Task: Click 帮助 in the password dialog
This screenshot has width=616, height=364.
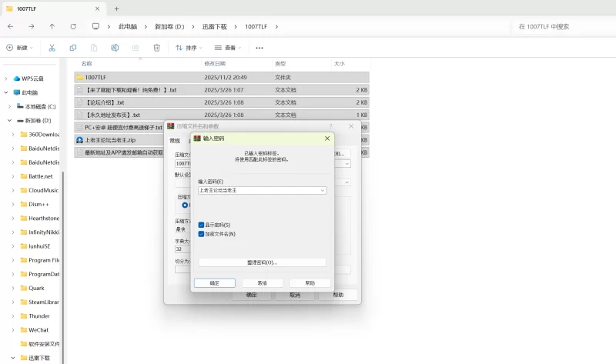Action: 310,282
